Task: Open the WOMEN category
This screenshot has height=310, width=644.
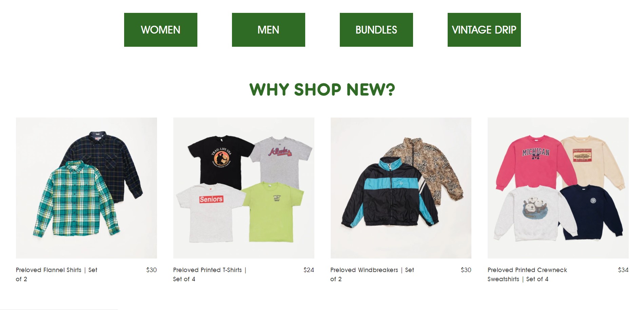Action: click(160, 30)
